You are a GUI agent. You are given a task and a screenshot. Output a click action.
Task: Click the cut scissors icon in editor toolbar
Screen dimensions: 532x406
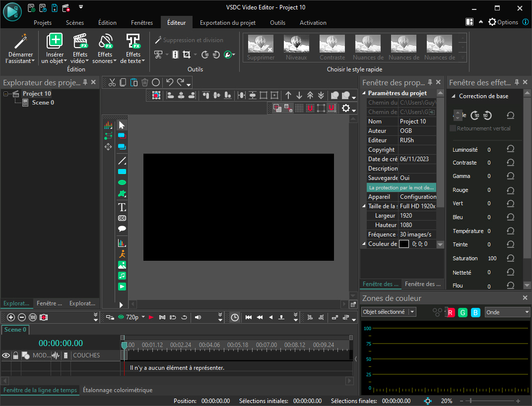(x=112, y=82)
